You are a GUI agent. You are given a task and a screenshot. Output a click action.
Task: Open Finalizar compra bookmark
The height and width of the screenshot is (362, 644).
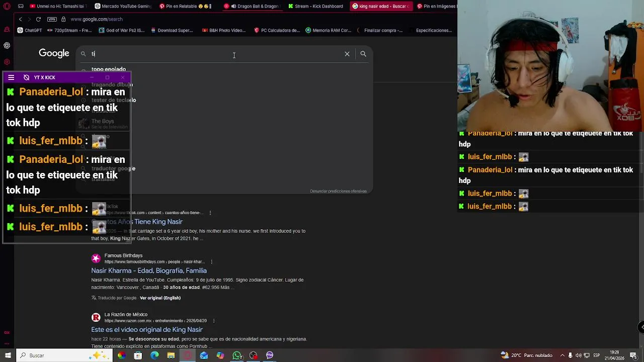[380, 30]
